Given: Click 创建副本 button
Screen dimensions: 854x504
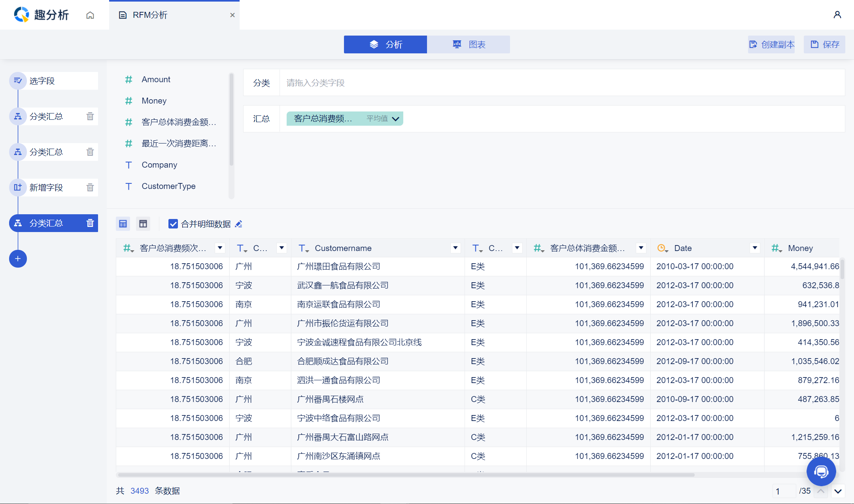Looking at the screenshot, I should point(771,44).
